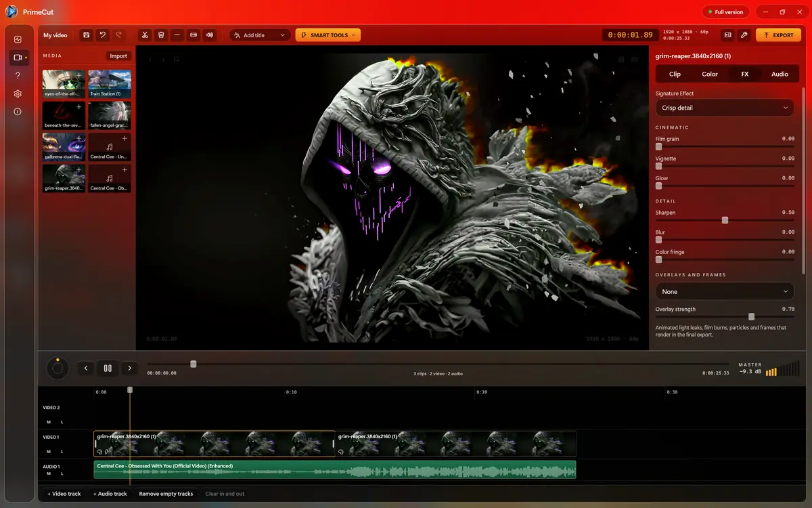The image size is (812, 508).
Task: Expand the Smart Tools menu
Action: (328, 35)
